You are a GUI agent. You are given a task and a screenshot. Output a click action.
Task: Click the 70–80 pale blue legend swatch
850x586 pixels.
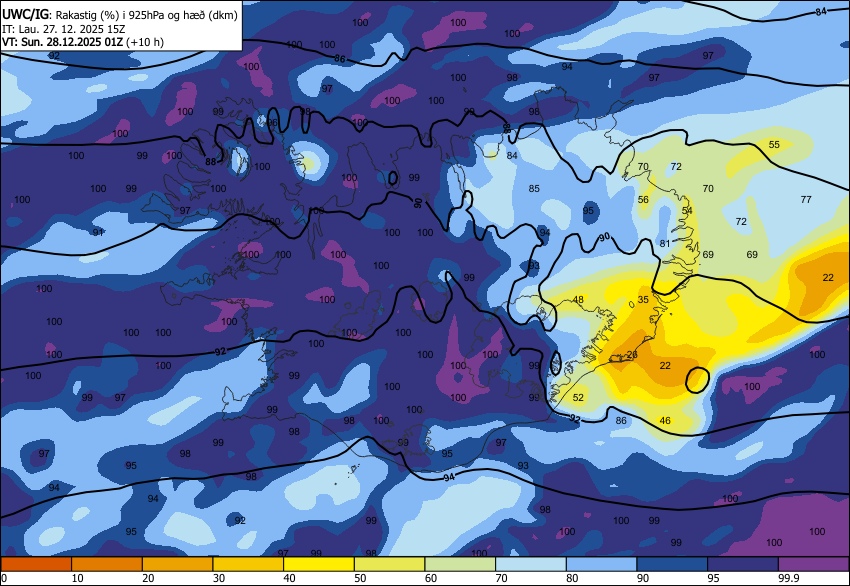531,564
